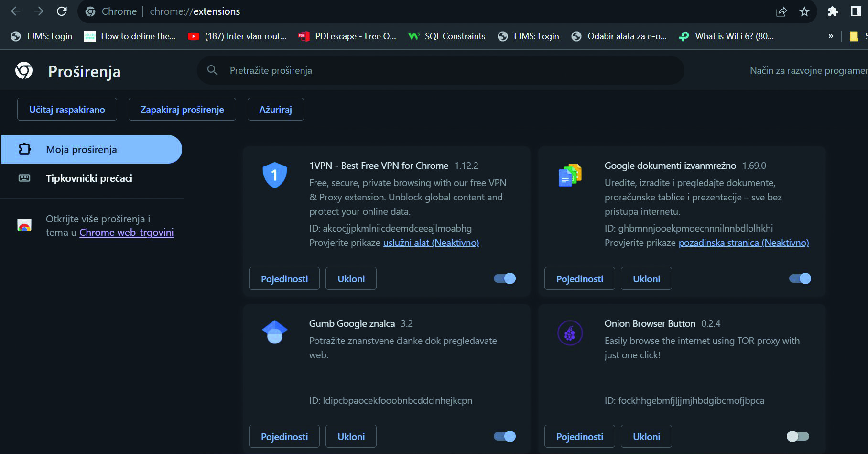Enable the Onion Browser Button toggle

(798, 436)
